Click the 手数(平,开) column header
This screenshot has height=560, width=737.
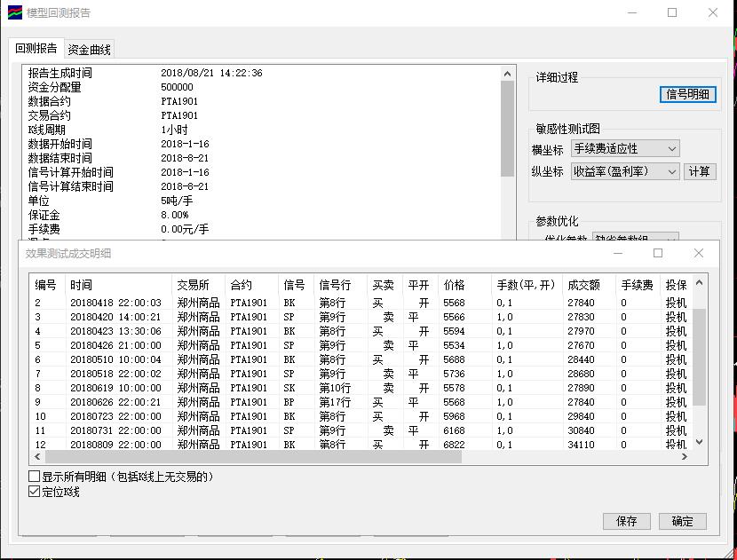(x=526, y=285)
